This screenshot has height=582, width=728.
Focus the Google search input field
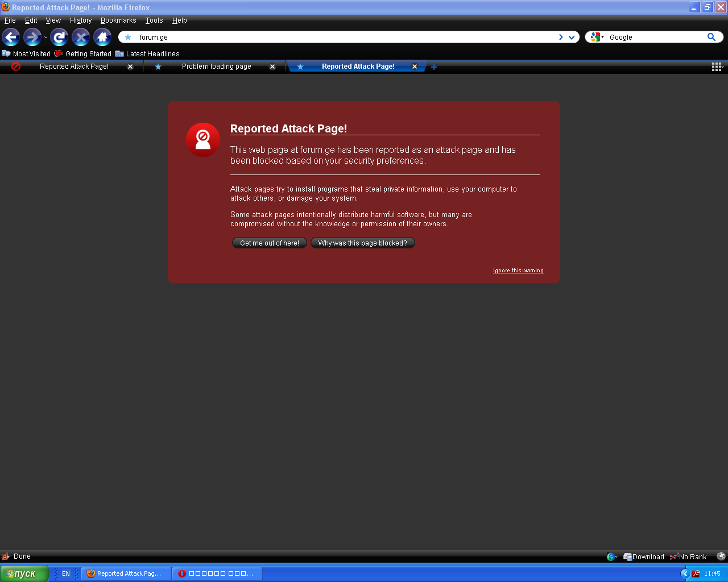tap(656, 38)
